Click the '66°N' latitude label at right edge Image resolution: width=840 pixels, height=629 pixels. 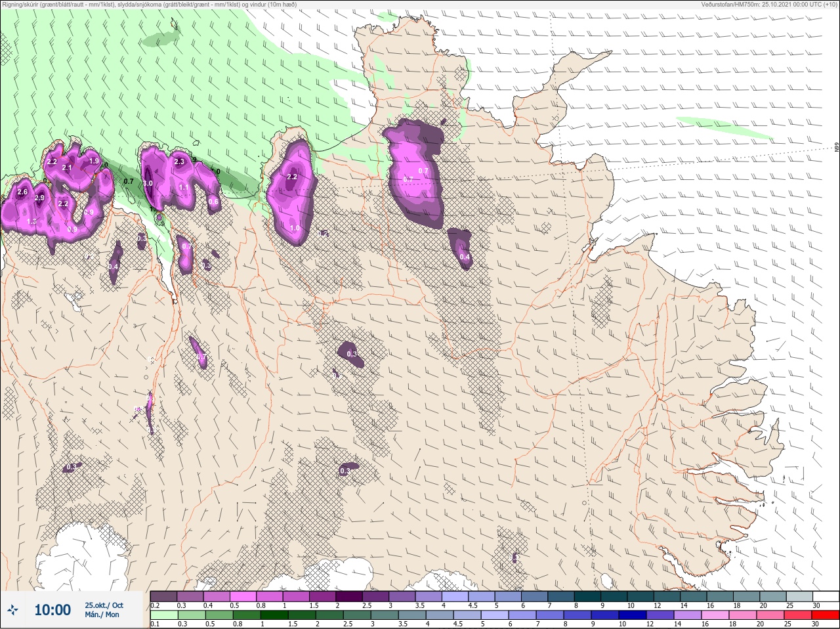click(837, 148)
